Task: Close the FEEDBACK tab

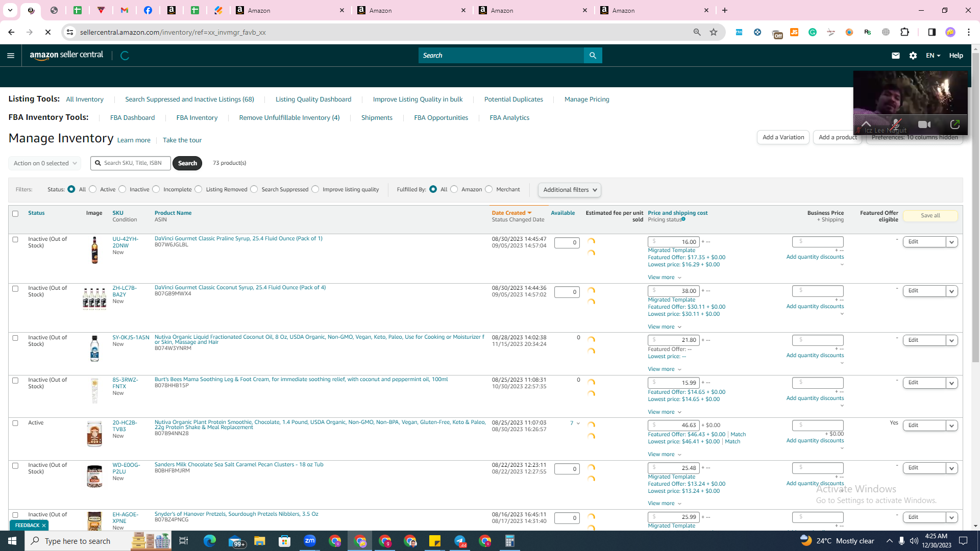Action: 44,525
